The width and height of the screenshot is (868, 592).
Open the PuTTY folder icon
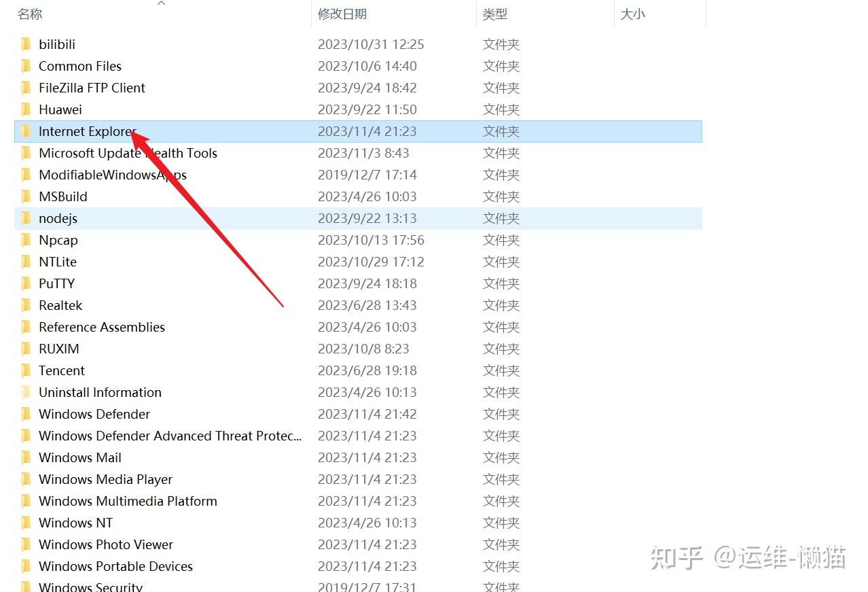click(25, 283)
